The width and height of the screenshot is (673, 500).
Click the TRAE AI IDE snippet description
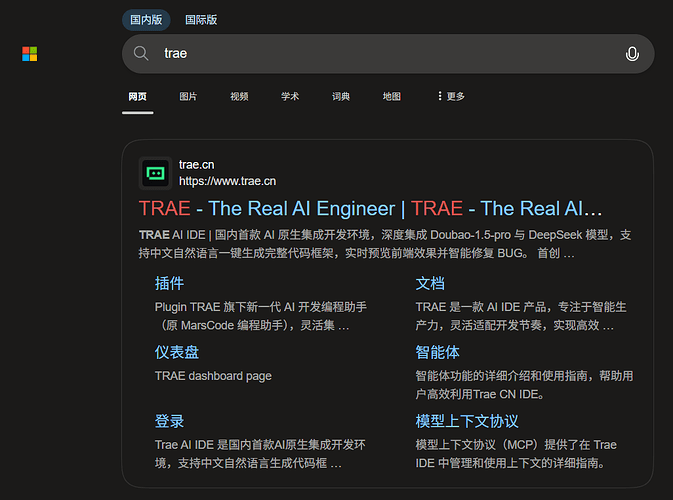(385, 244)
